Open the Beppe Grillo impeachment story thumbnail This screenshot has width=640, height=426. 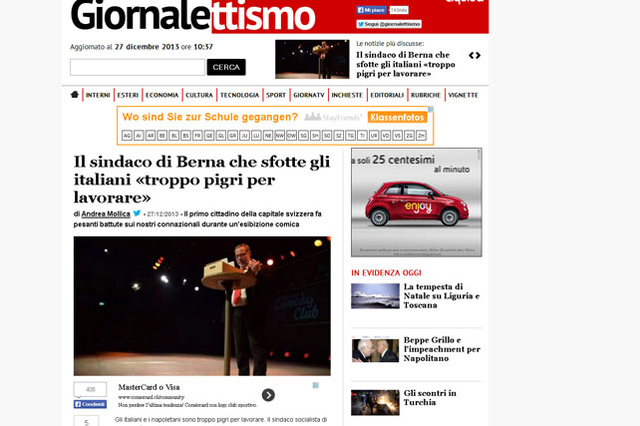[x=375, y=350]
